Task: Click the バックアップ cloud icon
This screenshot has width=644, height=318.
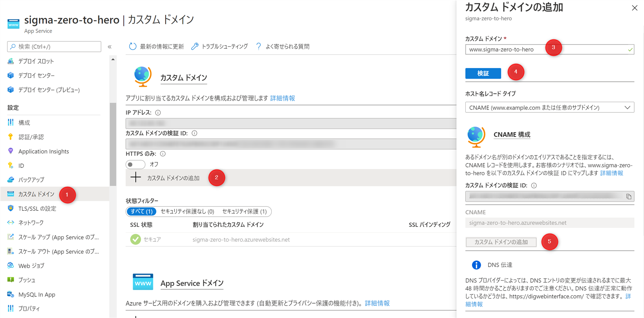Action: point(11,180)
